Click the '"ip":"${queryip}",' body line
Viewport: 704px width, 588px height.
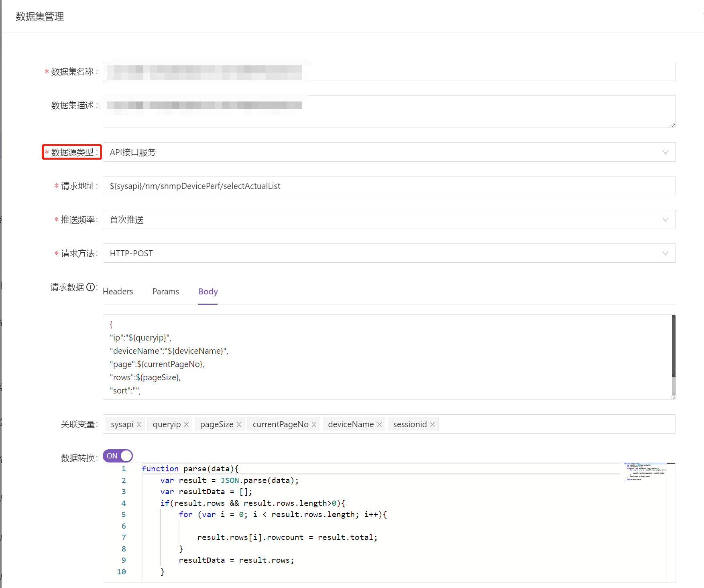[140, 338]
